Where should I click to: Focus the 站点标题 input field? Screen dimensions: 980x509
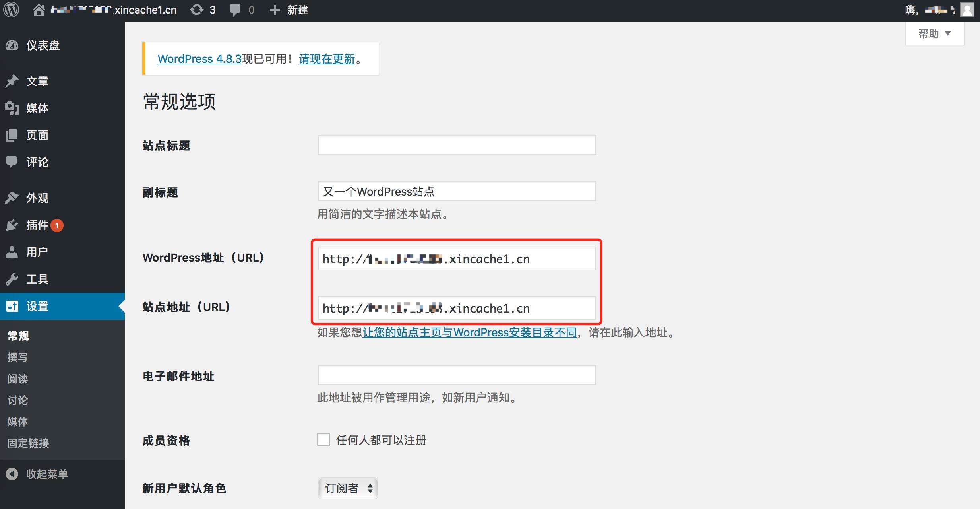(457, 145)
